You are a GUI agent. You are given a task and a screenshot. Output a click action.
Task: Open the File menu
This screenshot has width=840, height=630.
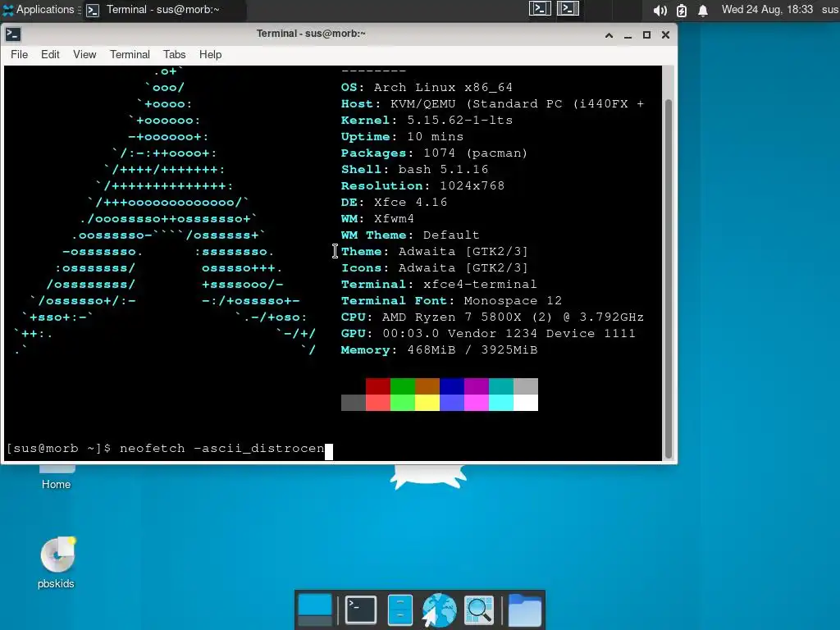click(20, 55)
